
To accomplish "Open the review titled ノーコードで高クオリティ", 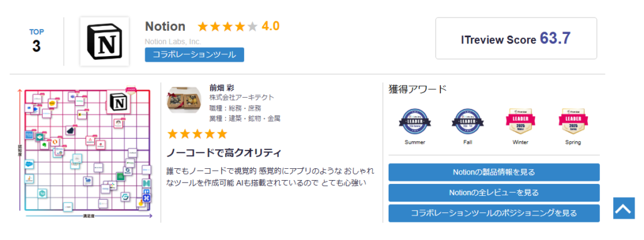I will tap(224, 154).
